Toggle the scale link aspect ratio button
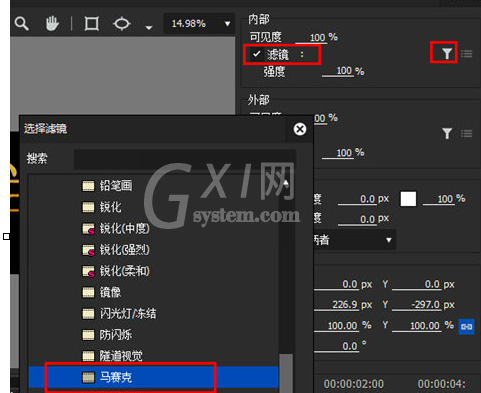This screenshot has width=481, height=393. [467, 326]
